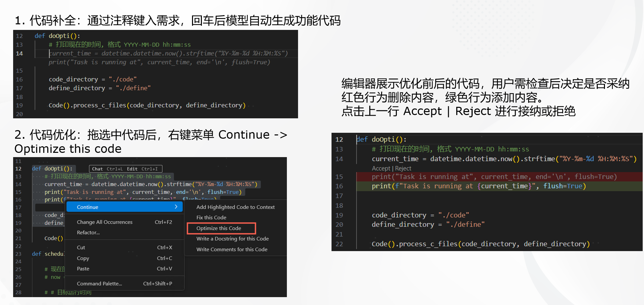Click Code().process_c_files line in top editor

coord(147,105)
